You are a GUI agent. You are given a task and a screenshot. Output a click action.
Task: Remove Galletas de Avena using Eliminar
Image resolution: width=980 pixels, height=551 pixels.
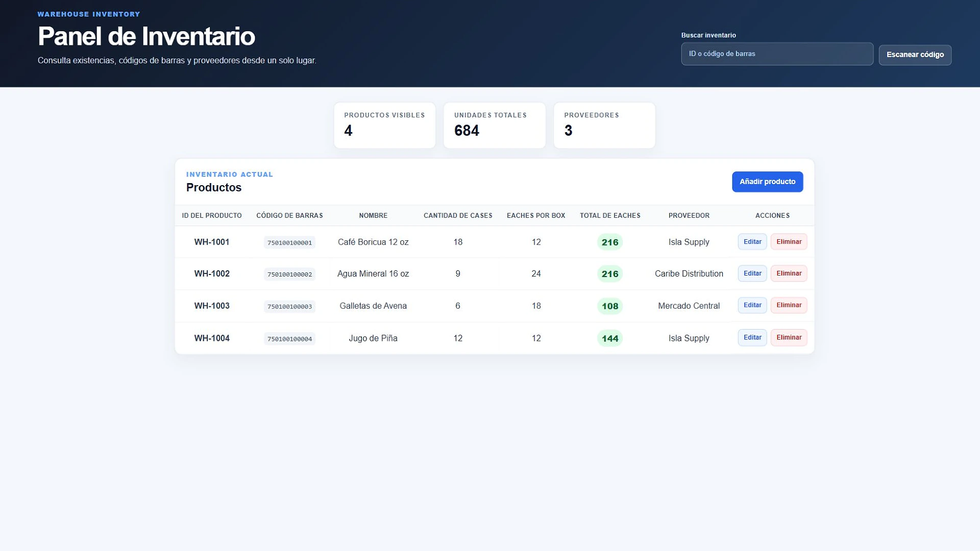click(x=789, y=305)
